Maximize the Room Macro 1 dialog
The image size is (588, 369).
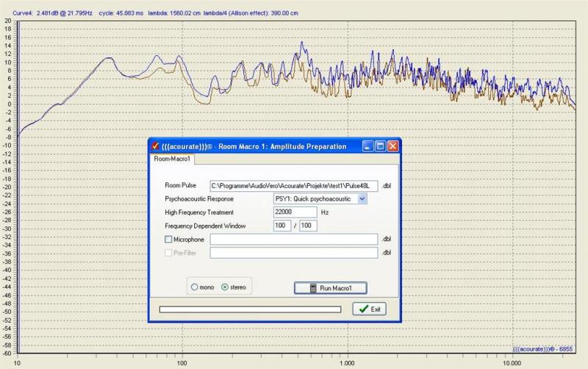(380, 146)
